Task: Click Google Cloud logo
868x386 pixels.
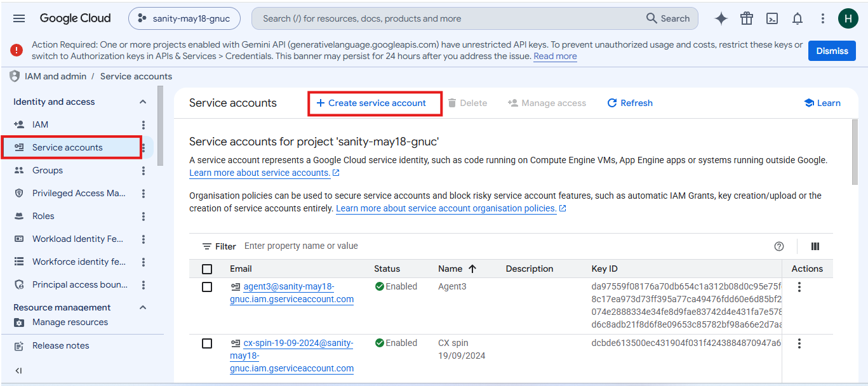Action: pos(75,18)
